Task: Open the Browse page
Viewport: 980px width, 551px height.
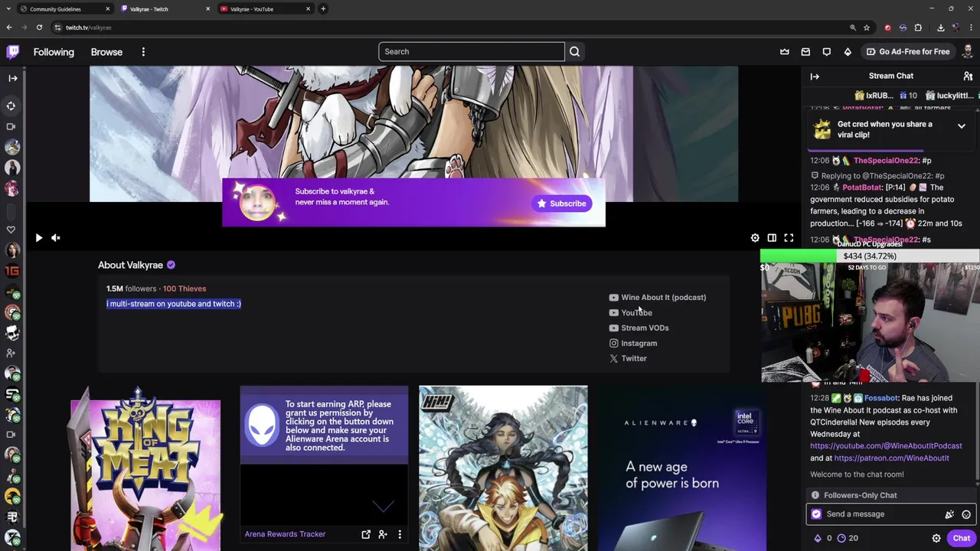Action: coord(106,52)
